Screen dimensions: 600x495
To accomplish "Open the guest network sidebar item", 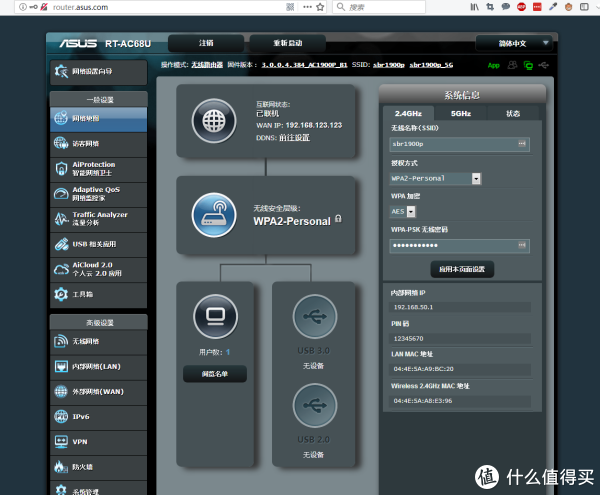I will [98, 144].
